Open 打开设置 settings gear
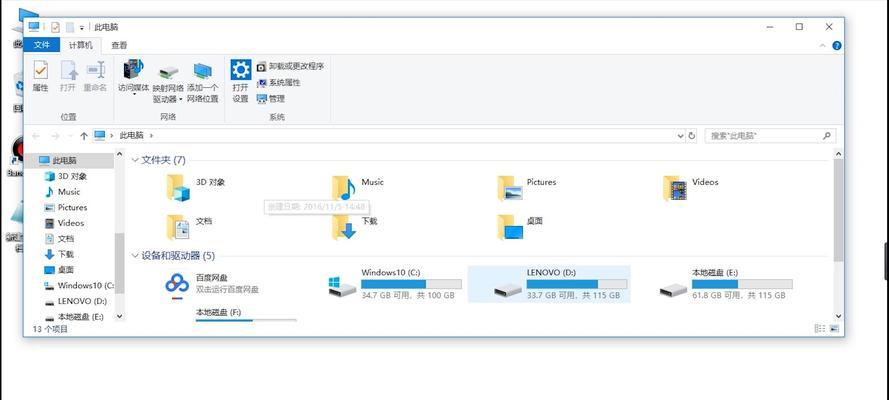 pyautogui.click(x=240, y=81)
